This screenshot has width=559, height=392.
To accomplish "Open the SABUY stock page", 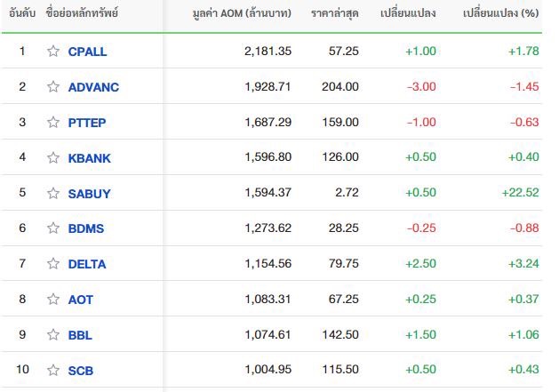I will (x=90, y=194).
